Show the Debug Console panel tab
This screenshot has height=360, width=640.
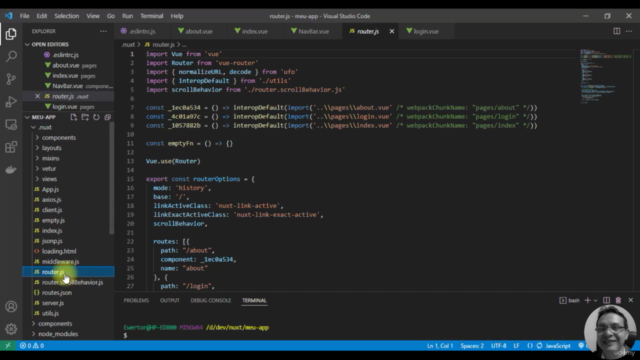211,300
